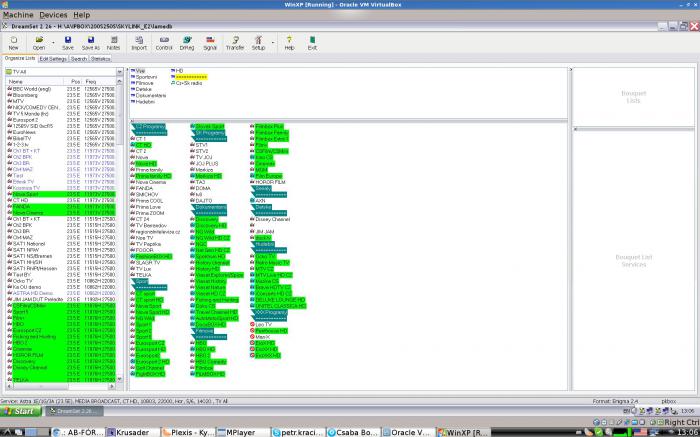Screen dimensions: 700x437
Task: Select the Sportovni bouquet
Action: click(x=143, y=77)
